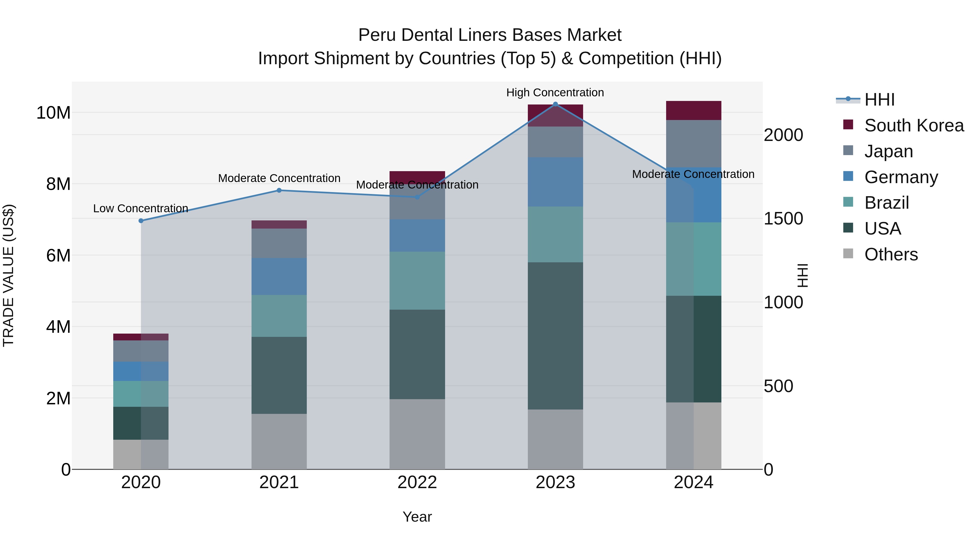Select the 2020 HHI data point
Screen dimensions: 980x551
tap(141, 221)
